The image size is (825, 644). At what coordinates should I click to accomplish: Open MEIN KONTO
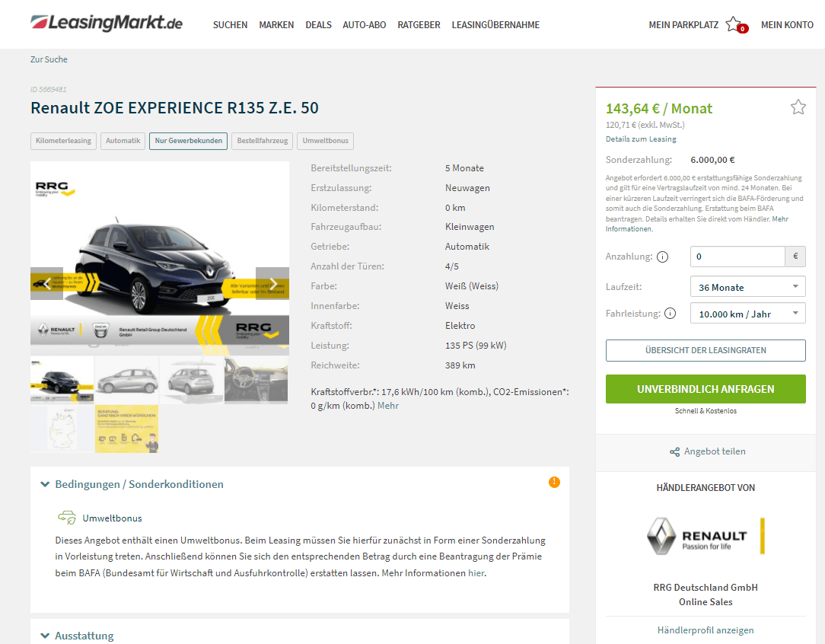pyautogui.click(x=787, y=24)
